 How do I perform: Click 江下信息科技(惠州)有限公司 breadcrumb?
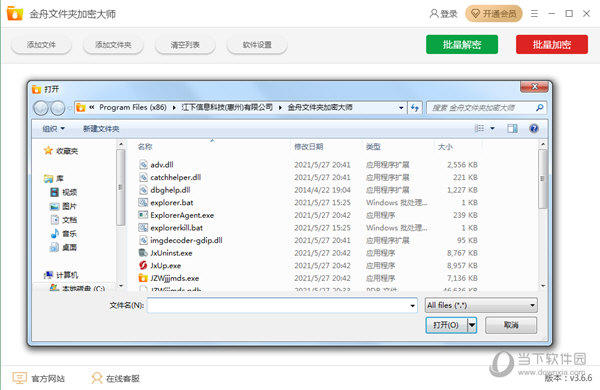[227, 108]
